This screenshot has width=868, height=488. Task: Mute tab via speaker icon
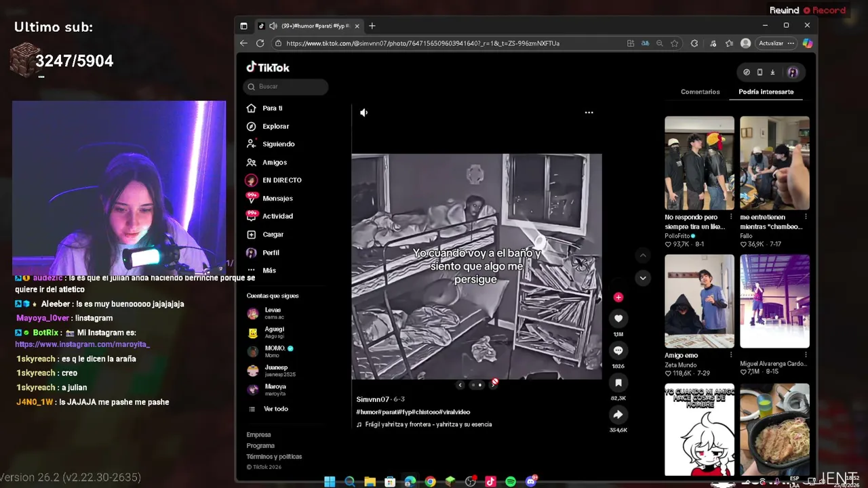coord(273,26)
